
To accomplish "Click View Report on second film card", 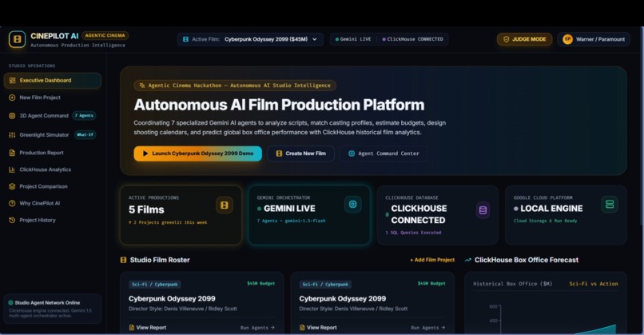I will [318, 328].
